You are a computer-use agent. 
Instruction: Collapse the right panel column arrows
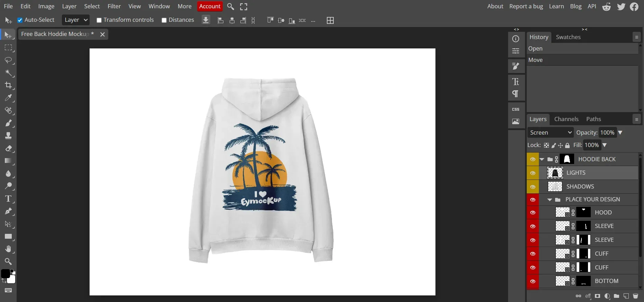click(585, 29)
